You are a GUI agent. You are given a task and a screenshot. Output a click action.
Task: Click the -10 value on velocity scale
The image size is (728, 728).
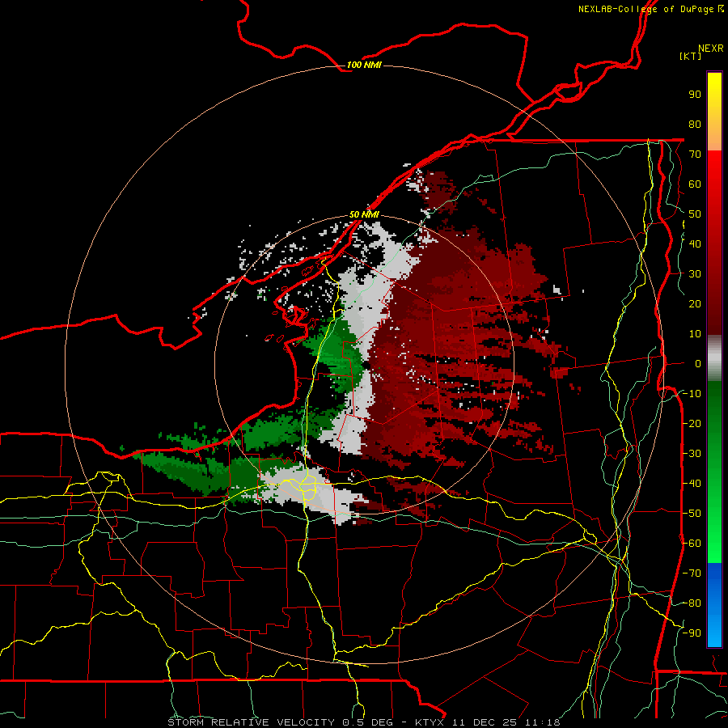tap(692, 394)
